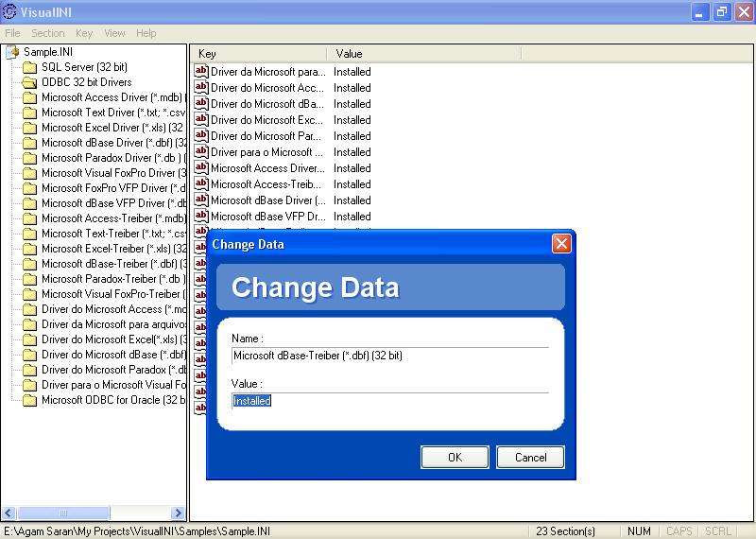Click the 'ab' icon beside Driver da Microsoft para
This screenshot has width=756, height=539.
coord(200,71)
